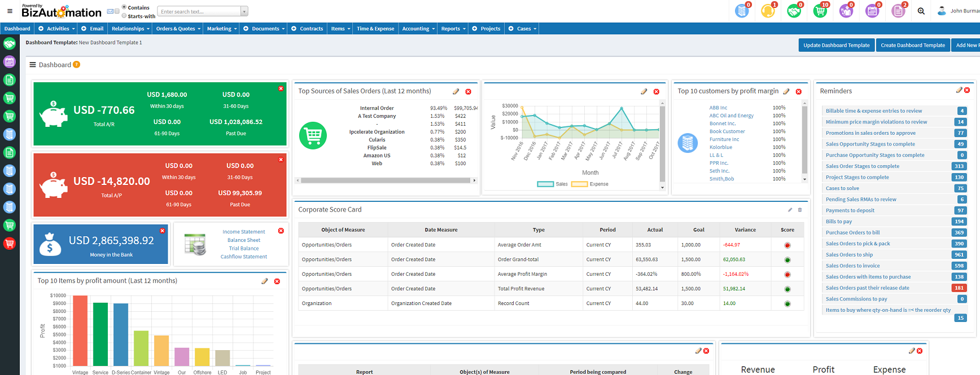
Task: Click the yellow headset support icon
Action: coord(768,11)
